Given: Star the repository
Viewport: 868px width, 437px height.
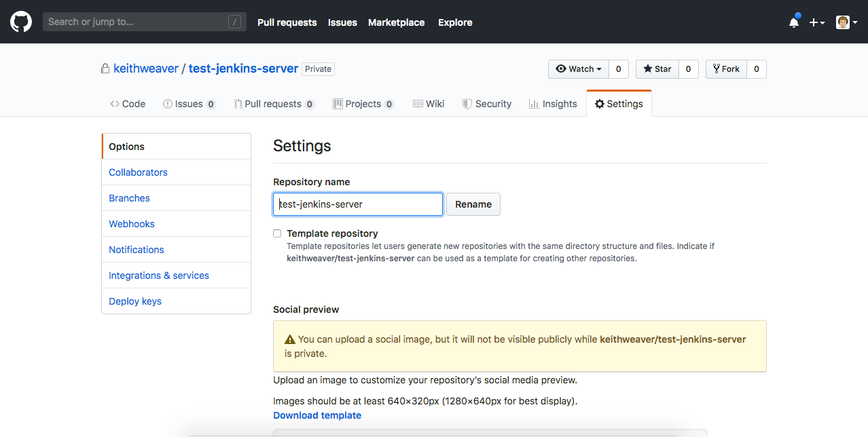Looking at the screenshot, I should 657,69.
